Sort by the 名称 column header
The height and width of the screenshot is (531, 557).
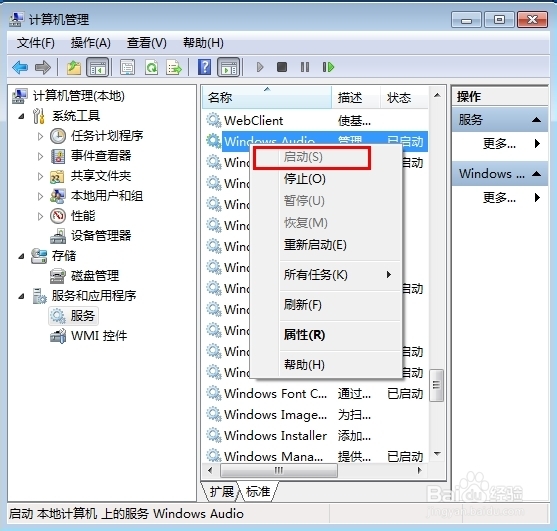point(267,97)
